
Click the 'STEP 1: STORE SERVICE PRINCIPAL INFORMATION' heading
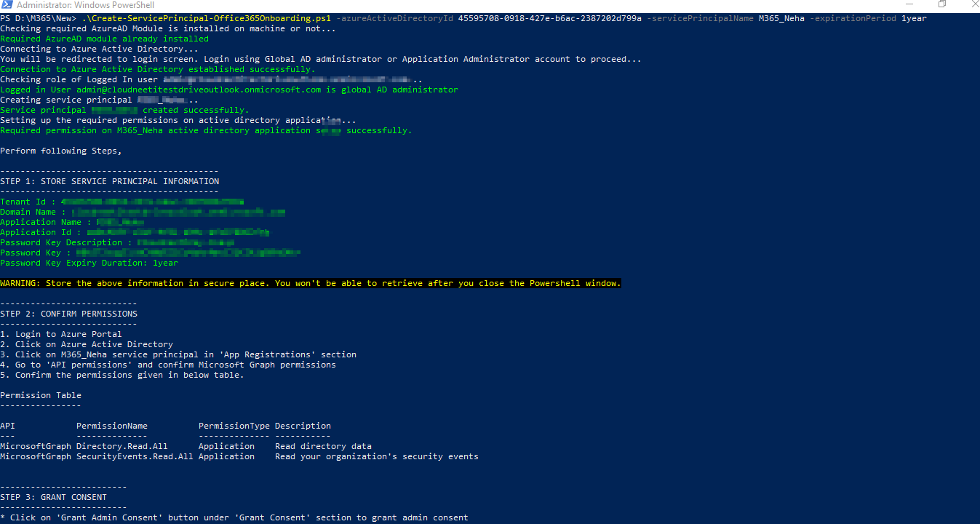click(x=109, y=181)
